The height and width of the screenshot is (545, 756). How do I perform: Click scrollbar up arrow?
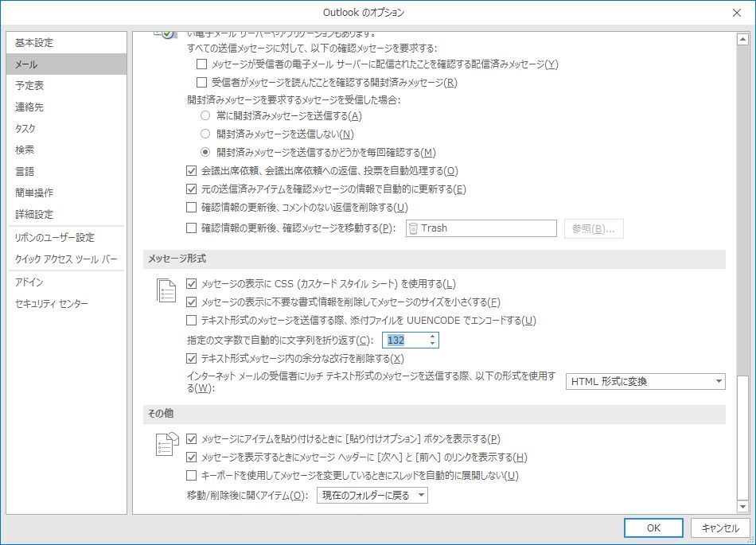[x=742, y=40]
